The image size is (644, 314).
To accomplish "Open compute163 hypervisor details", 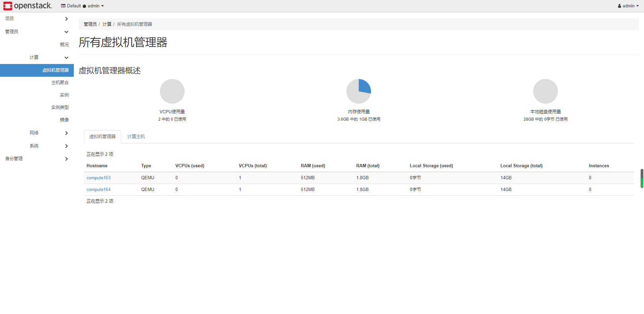I will (98, 178).
